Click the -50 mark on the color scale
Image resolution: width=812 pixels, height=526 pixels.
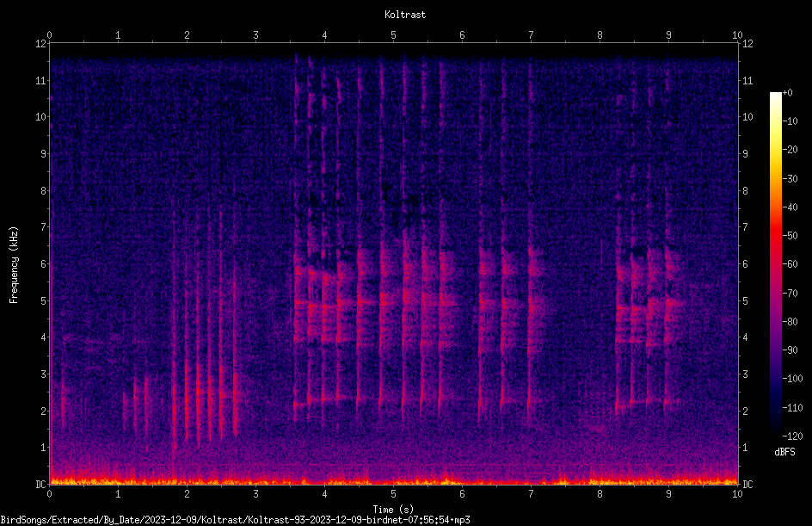(x=790, y=236)
